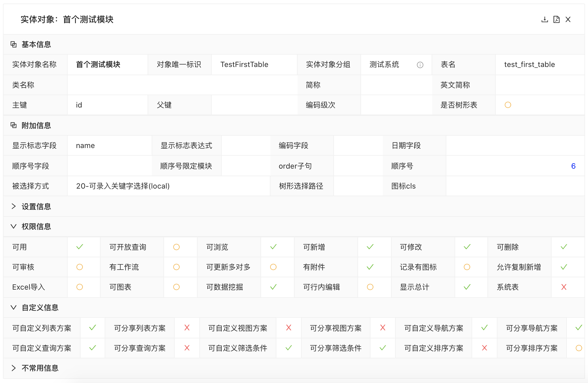Image resolution: width=588 pixels, height=383 pixels.
Task: Export the entity object as PDF
Action: 556,19
